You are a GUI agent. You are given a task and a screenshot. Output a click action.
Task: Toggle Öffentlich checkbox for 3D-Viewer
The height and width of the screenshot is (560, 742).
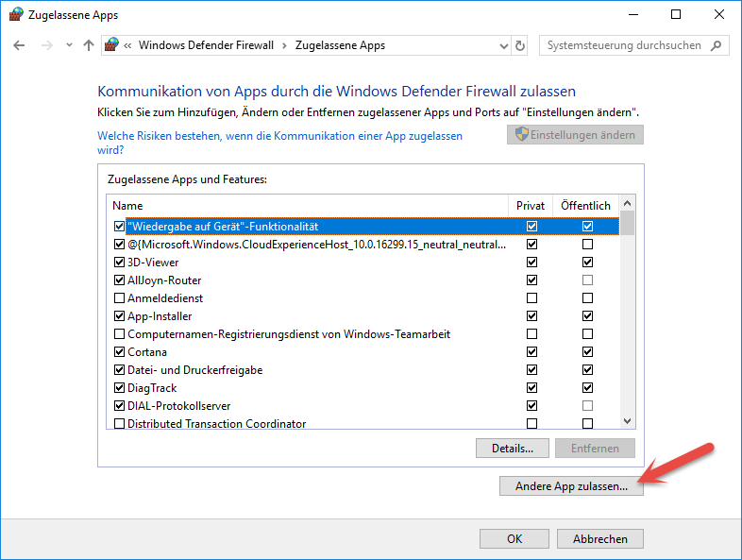(x=587, y=263)
